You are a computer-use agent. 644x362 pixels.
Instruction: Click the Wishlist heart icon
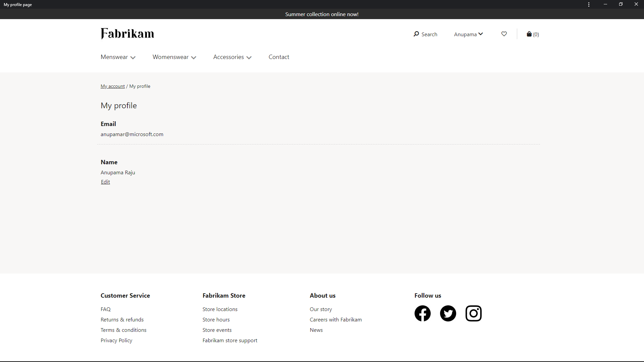pos(504,34)
